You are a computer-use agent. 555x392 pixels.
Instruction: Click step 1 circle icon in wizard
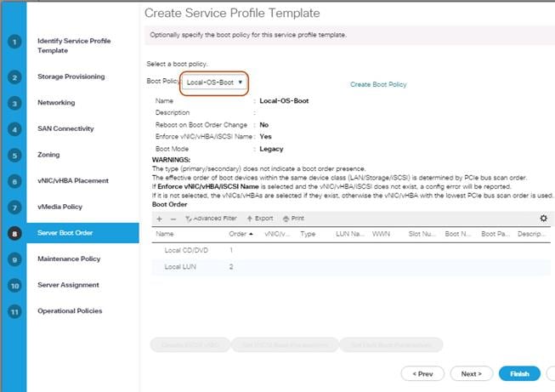point(14,42)
